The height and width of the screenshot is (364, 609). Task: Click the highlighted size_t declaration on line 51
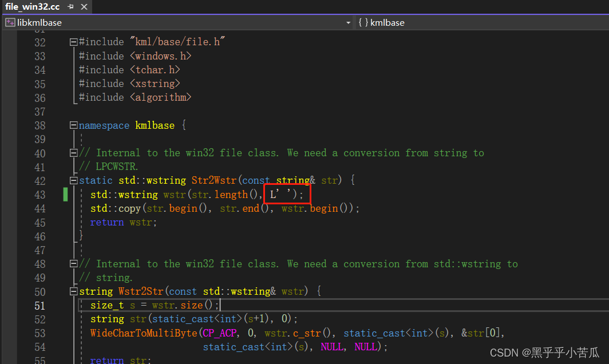pyautogui.click(x=106, y=305)
